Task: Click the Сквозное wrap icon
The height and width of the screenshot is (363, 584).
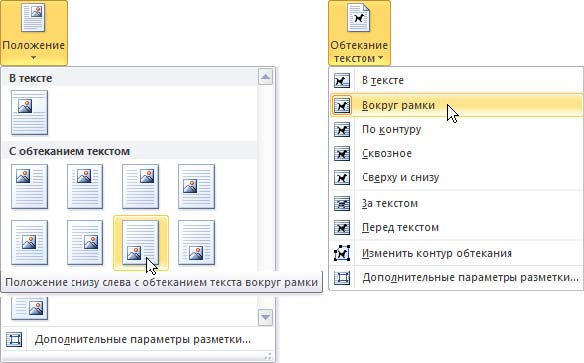Action: (342, 153)
